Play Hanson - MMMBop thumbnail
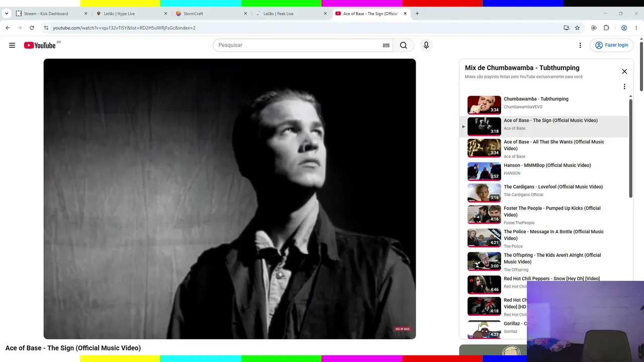Viewport: 644px width, 362px height. pyautogui.click(x=484, y=171)
